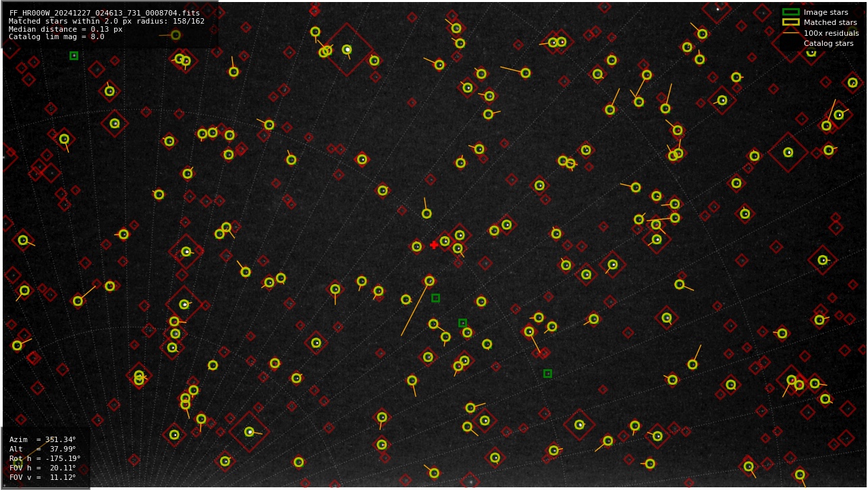Viewport: 868px width, 490px height.
Task: Click the 'Azim = 351.34°' readout
Action: point(43,440)
